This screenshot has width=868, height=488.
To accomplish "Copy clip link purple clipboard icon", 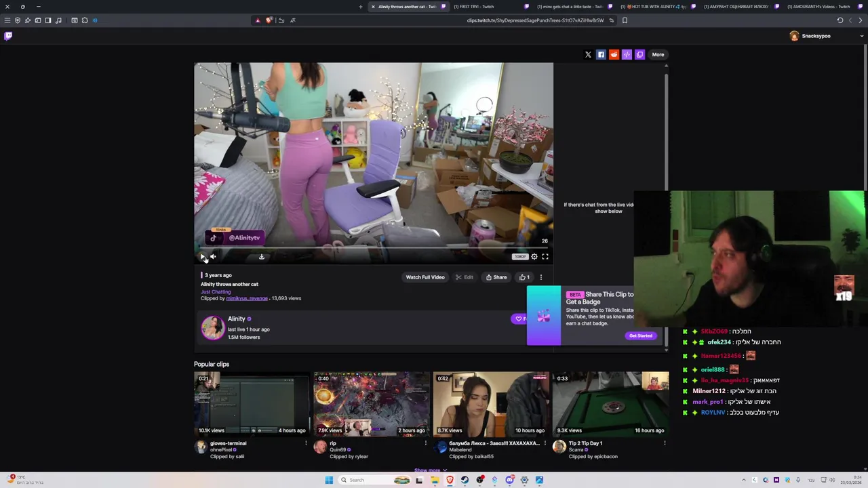I will (639, 54).
